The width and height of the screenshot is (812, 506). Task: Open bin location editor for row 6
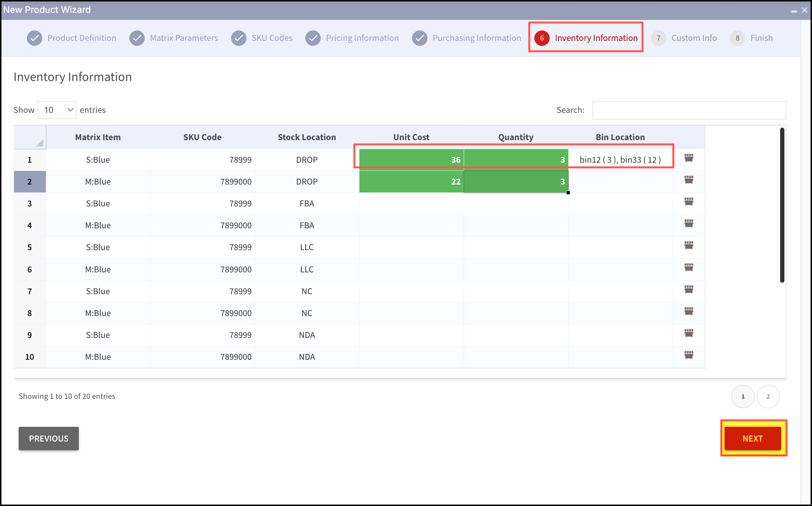click(689, 268)
